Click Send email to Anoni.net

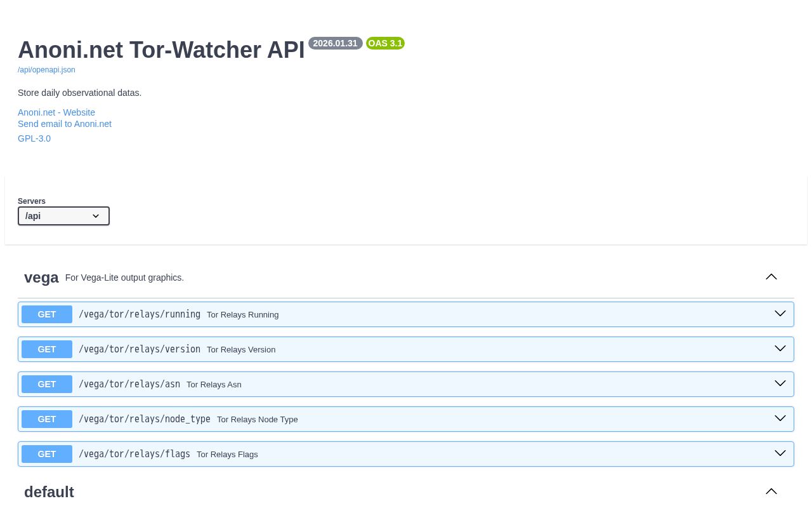pyautogui.click(x=65, y=124)
